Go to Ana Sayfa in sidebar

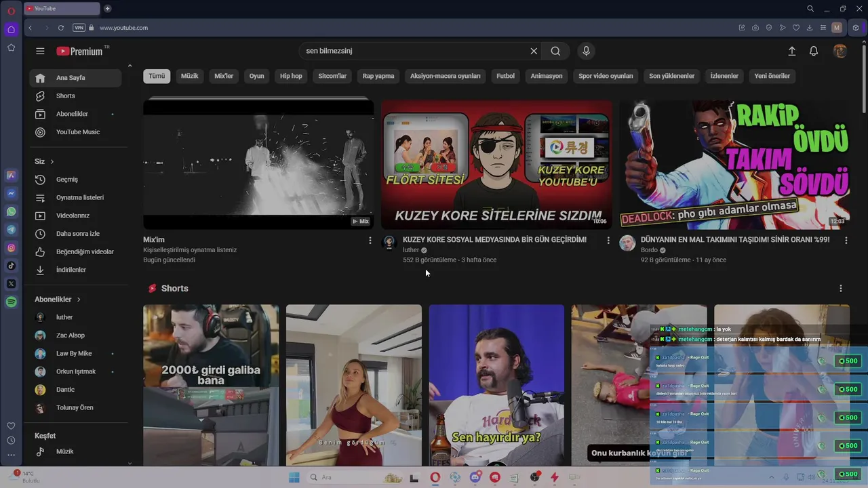[75, 78]
